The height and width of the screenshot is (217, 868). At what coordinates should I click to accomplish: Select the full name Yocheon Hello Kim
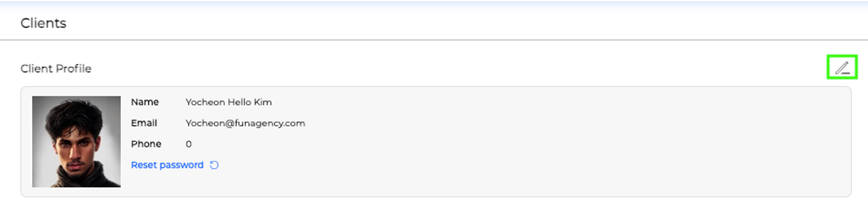tap(228, 102)
